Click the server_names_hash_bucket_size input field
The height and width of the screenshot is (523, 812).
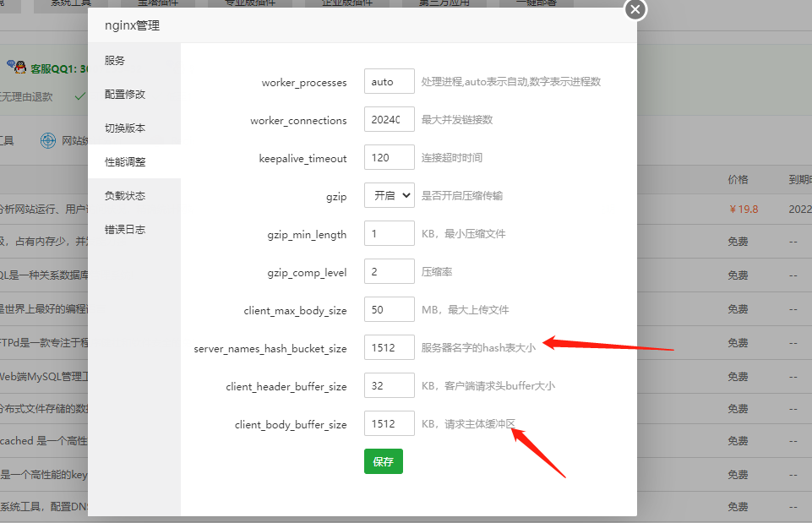389,347
